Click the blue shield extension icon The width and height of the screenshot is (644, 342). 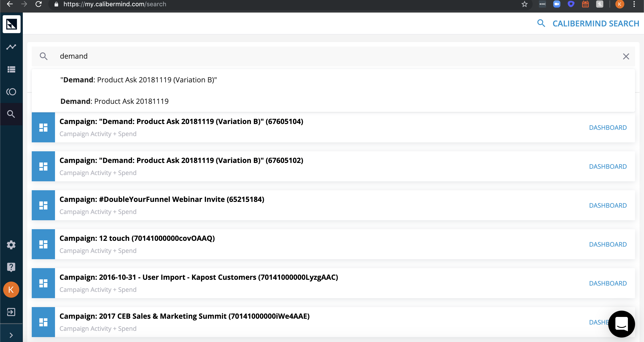tap(571, 4)
